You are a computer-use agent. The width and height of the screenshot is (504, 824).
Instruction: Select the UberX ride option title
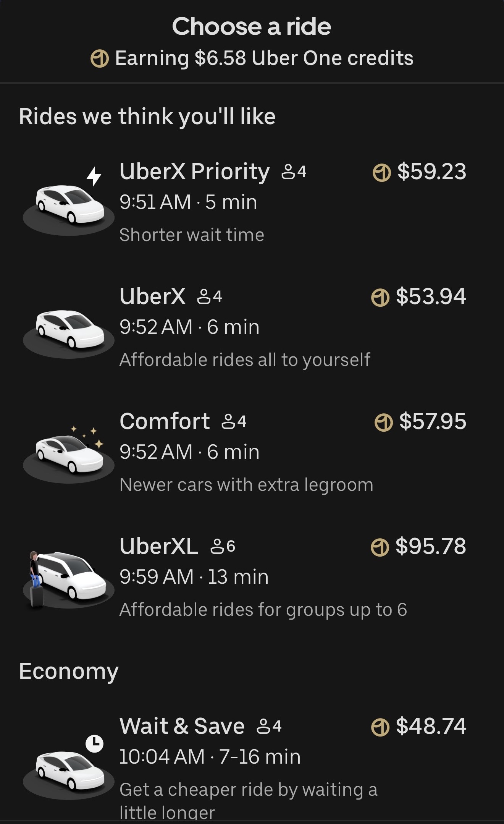(x=152, y=296)
